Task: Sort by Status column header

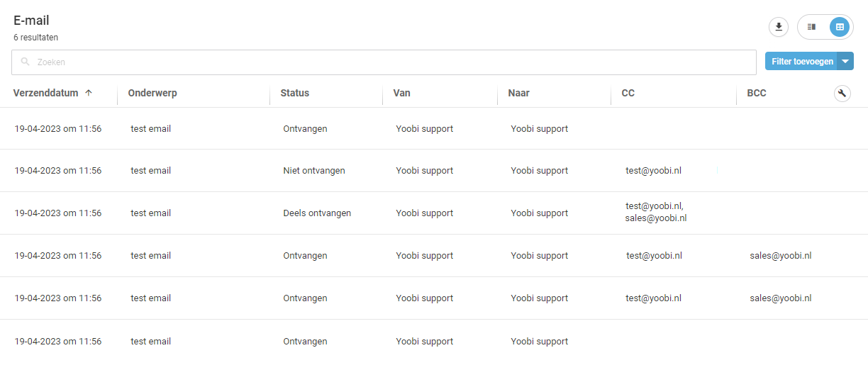Action: coord(295,93)
